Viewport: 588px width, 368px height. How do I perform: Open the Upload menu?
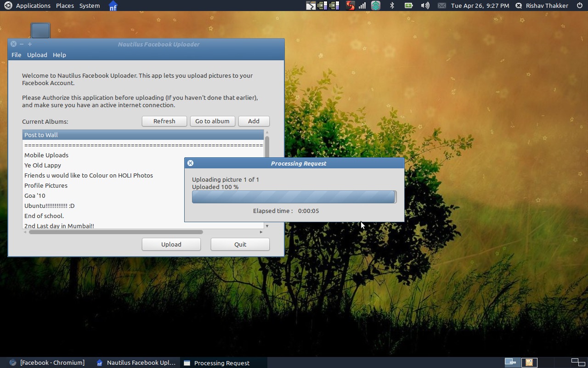pos(37,55)
